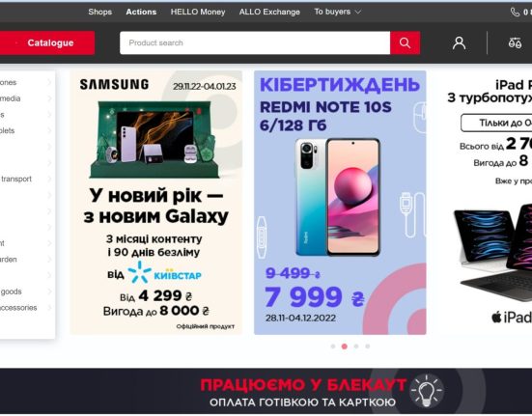Focus the Product search input field
Screen dimensions: 532x416
click(255, 42)
